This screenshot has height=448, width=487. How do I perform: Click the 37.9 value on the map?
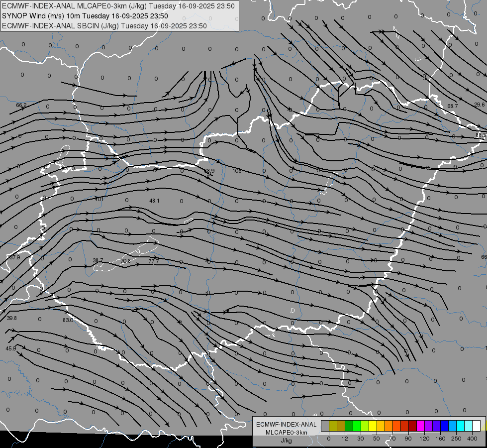[x=15, y=257]
